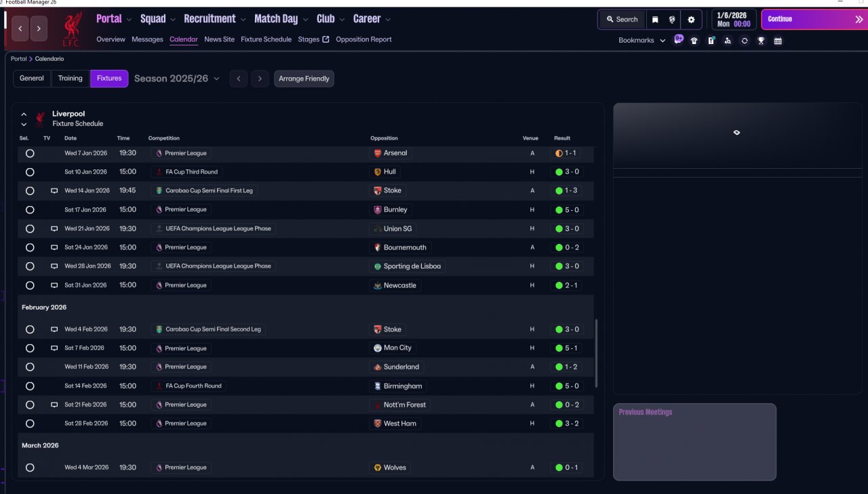The width and height of the screenshot is (868, 494).
Task: Go to the next season with the right arrow
Action: click(260, 79)
